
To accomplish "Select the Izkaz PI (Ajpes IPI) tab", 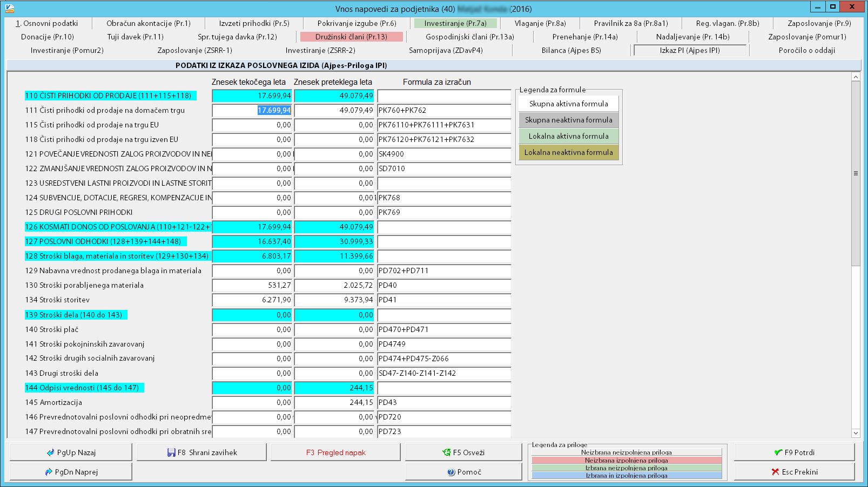I will [690, 50].
